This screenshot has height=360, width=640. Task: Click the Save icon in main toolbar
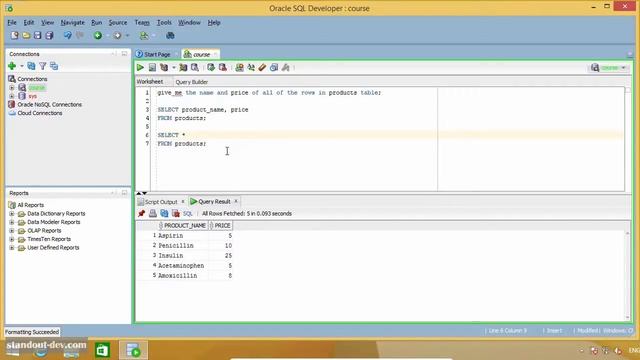pyautogui.click(x=38, y=36)
